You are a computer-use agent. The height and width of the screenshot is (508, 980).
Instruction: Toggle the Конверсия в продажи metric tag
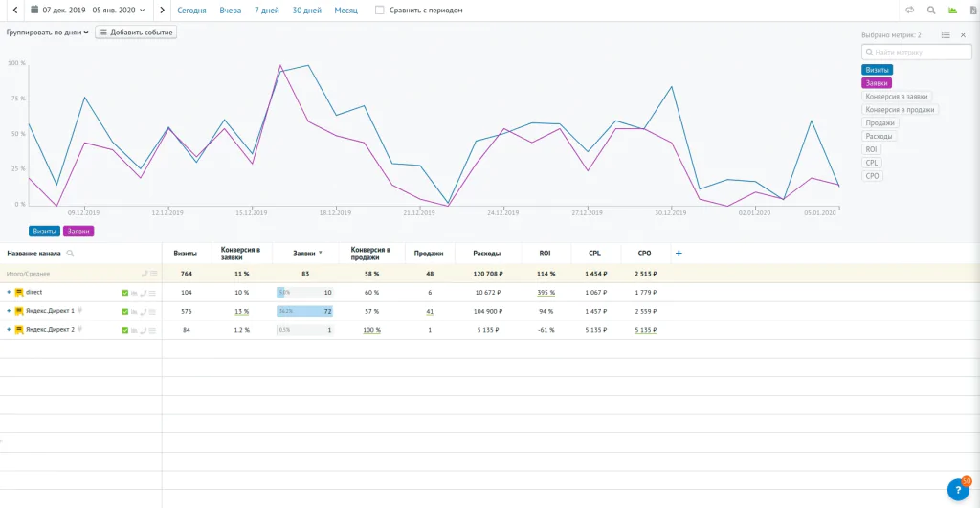click(900, 109)
